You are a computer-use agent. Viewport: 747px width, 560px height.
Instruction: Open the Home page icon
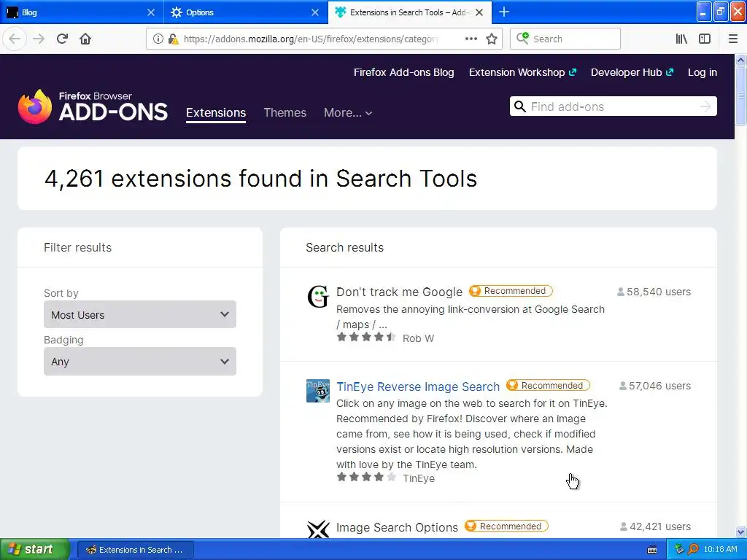click(85, 39)
